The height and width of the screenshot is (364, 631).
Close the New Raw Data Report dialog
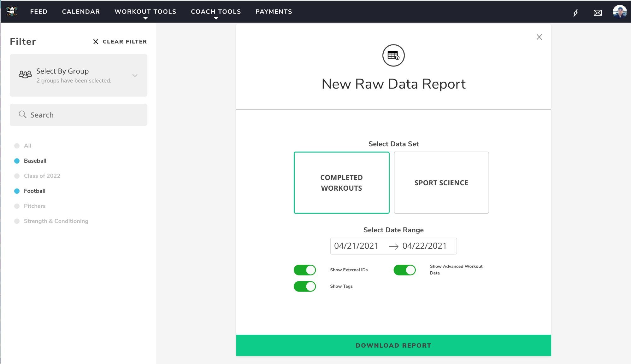point(539,37)
